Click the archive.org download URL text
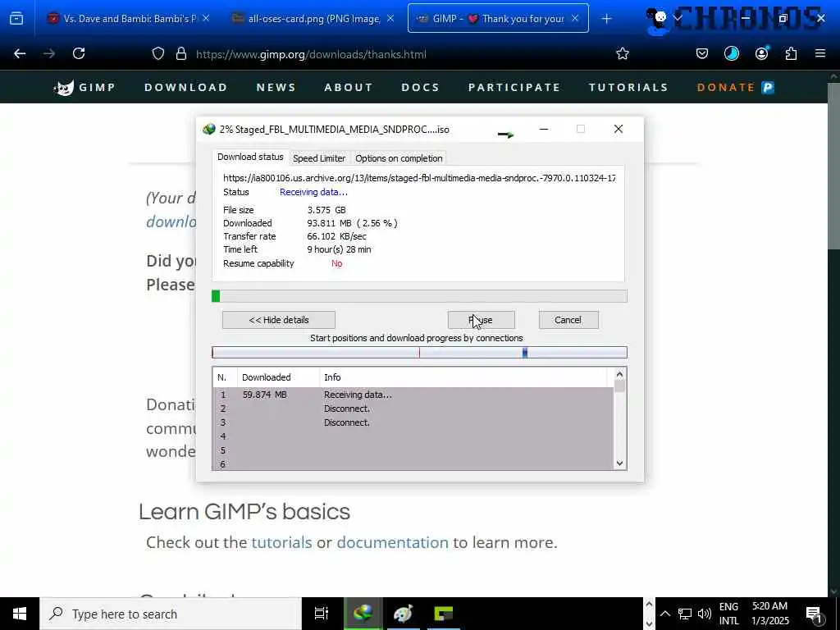The image size is (840, 630). click(x=419, y=178)
